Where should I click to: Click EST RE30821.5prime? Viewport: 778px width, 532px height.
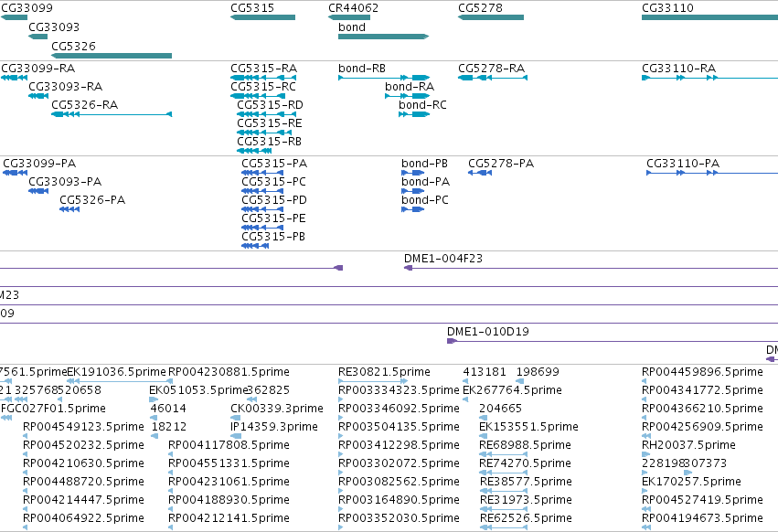(x=384, y=372)
